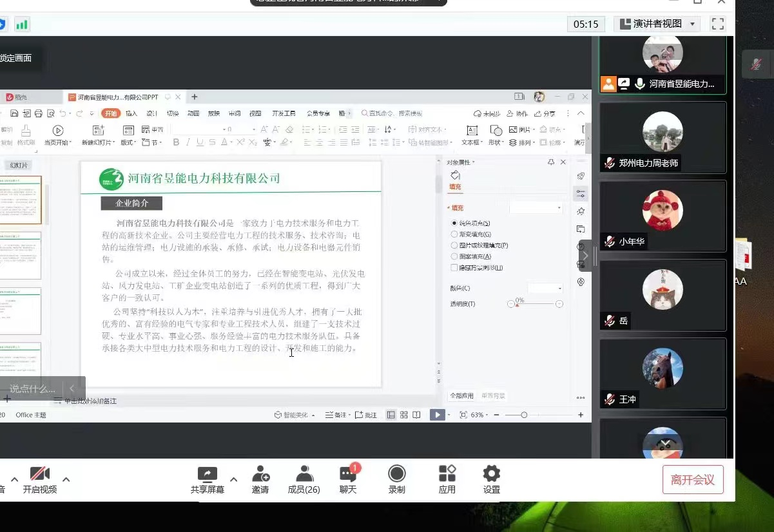
Task: Click the 小年华 participant tile
Action: click(663, 216)
